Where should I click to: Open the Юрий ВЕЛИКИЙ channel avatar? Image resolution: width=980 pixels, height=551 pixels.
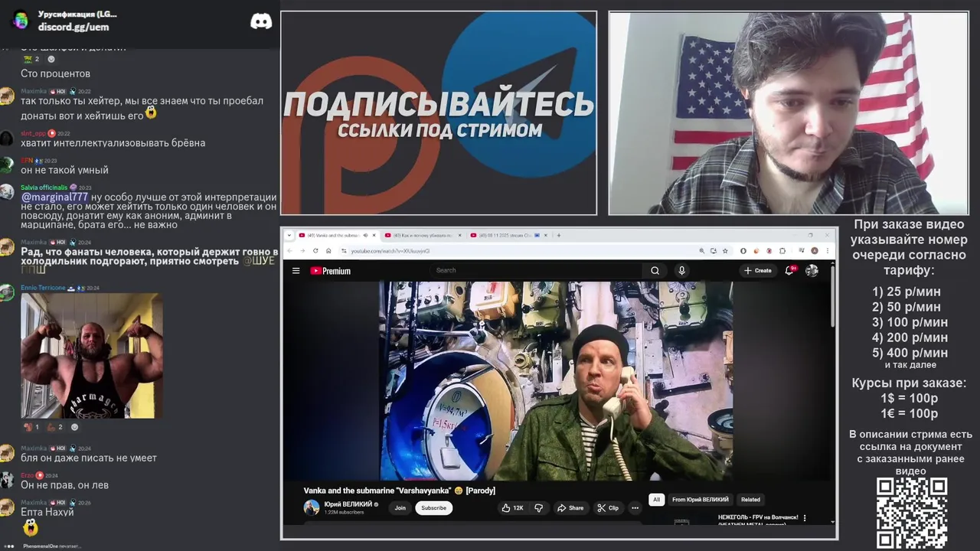[312, 507]
